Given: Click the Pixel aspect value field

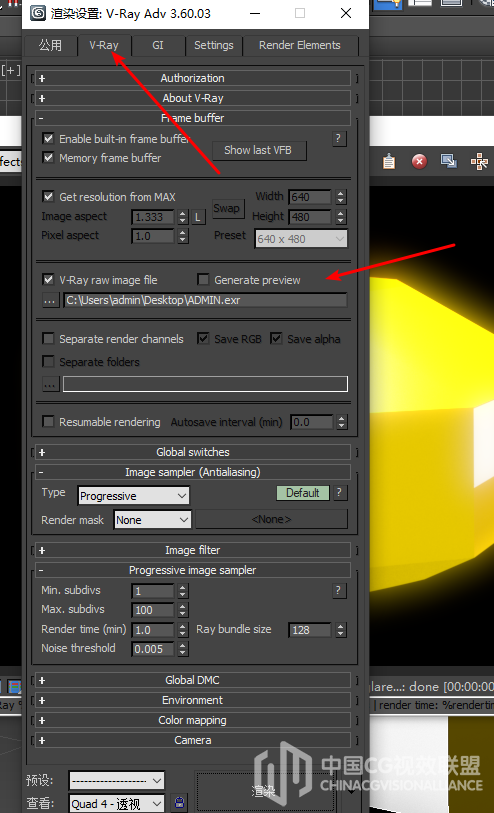Looking at the screenshot, I should coord(153,236).
